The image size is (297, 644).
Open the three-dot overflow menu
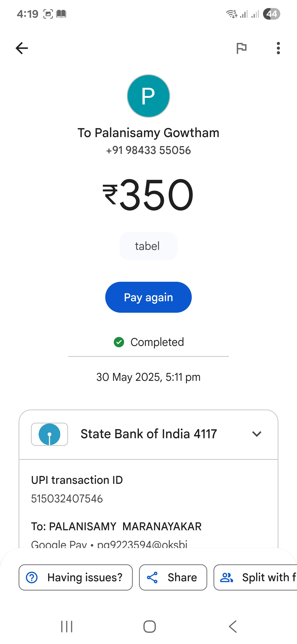[x=278, y=48]
